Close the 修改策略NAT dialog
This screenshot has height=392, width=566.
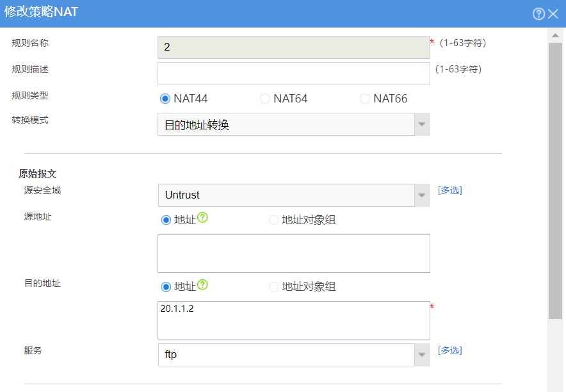point(553,13)
